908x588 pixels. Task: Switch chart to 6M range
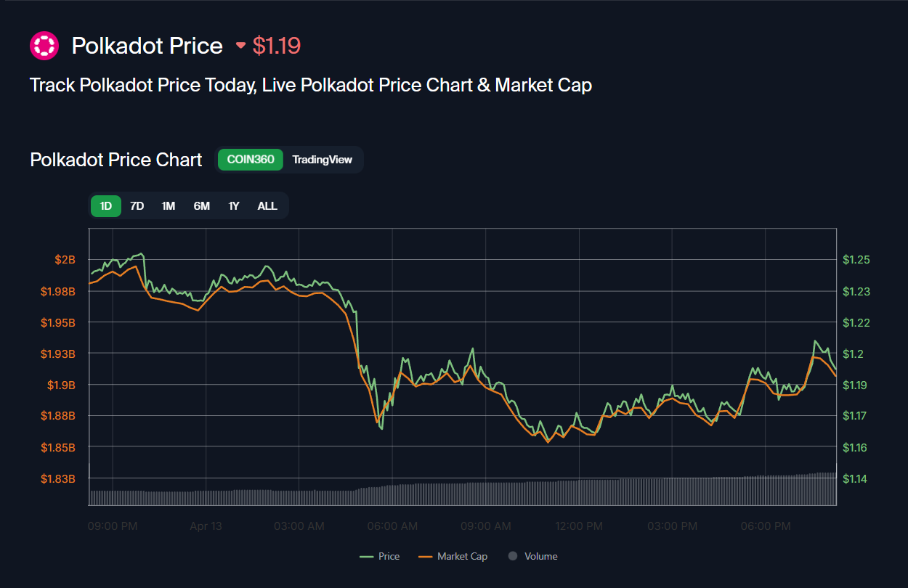pyautogui.click(x=201, y=206)
